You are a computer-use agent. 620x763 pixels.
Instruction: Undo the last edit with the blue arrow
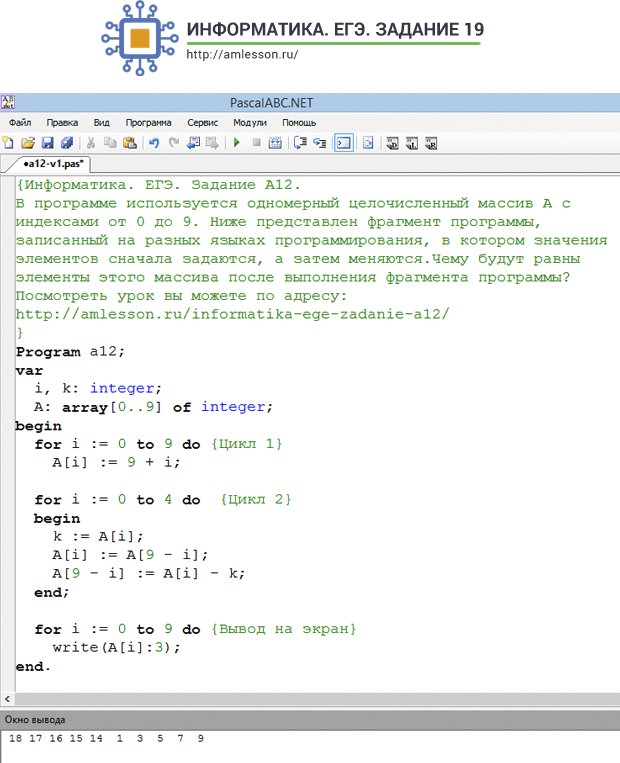tap(154, 143)
